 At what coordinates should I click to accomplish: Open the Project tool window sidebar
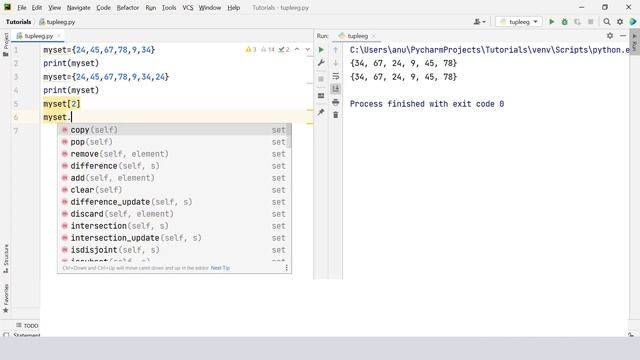pos(6,44)
